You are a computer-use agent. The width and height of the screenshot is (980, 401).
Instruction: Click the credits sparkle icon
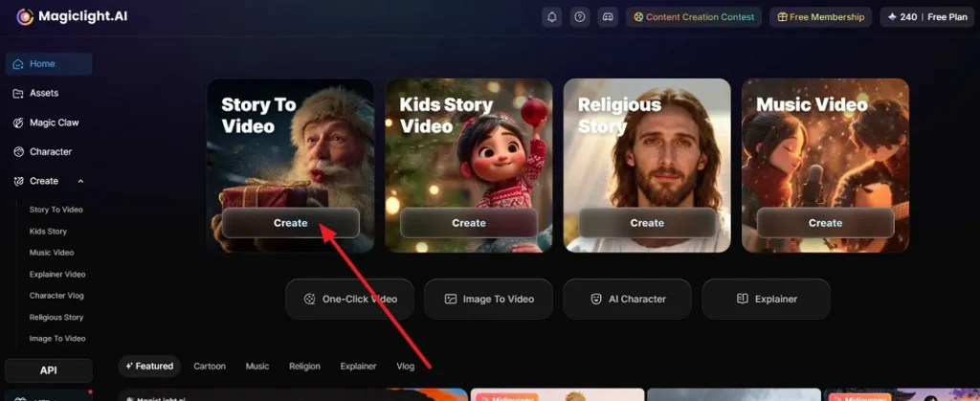[891, 17]
